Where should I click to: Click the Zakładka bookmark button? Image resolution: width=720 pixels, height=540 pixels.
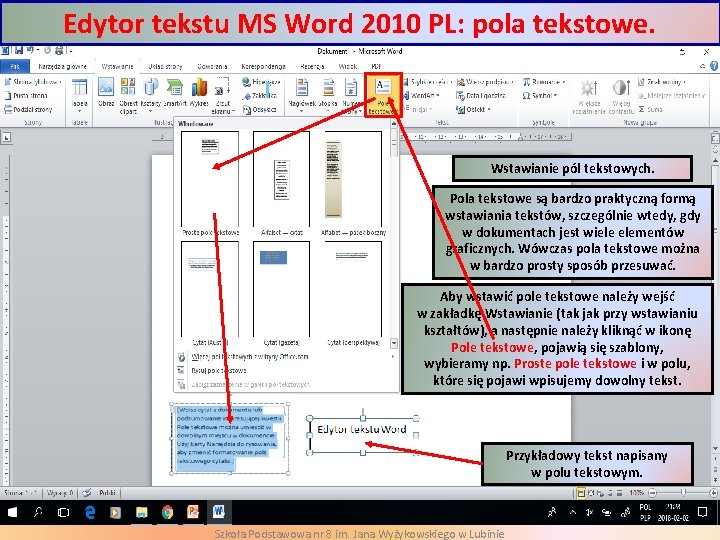(x=260, y=96)
